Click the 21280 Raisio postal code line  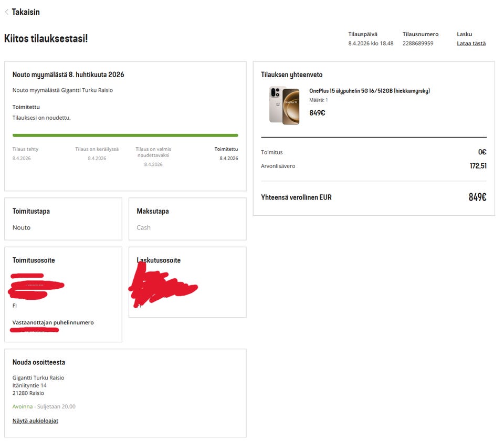(28, 393)
